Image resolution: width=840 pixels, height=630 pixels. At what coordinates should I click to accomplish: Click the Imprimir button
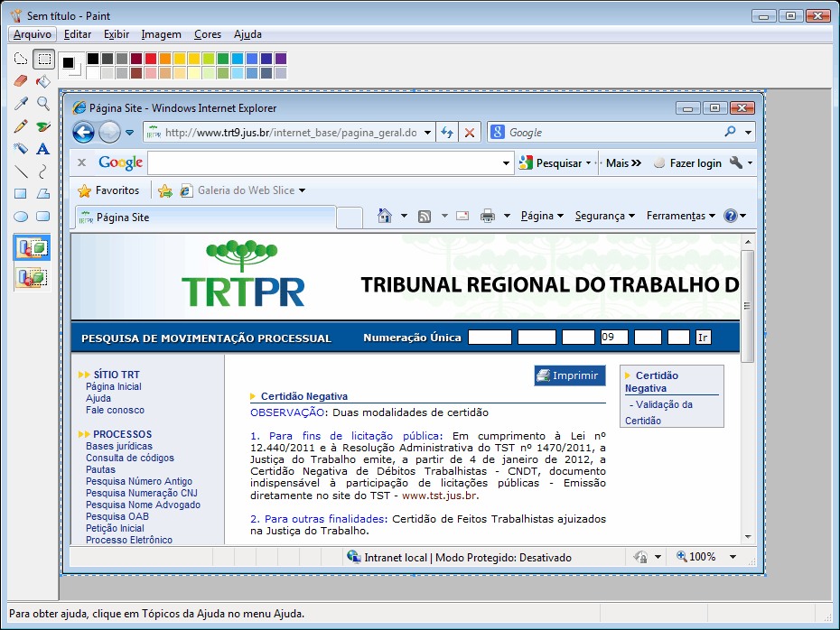point(569,375)
